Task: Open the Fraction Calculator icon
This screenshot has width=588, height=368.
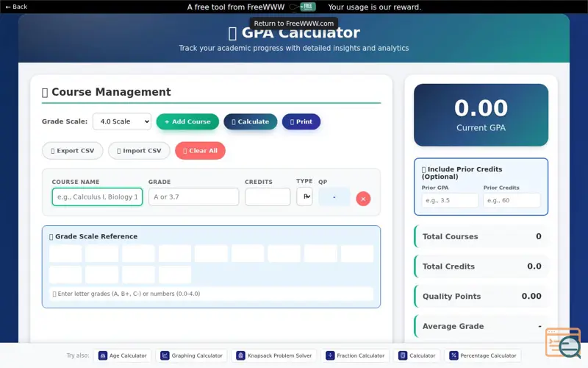Action: [x=330, y=355]
